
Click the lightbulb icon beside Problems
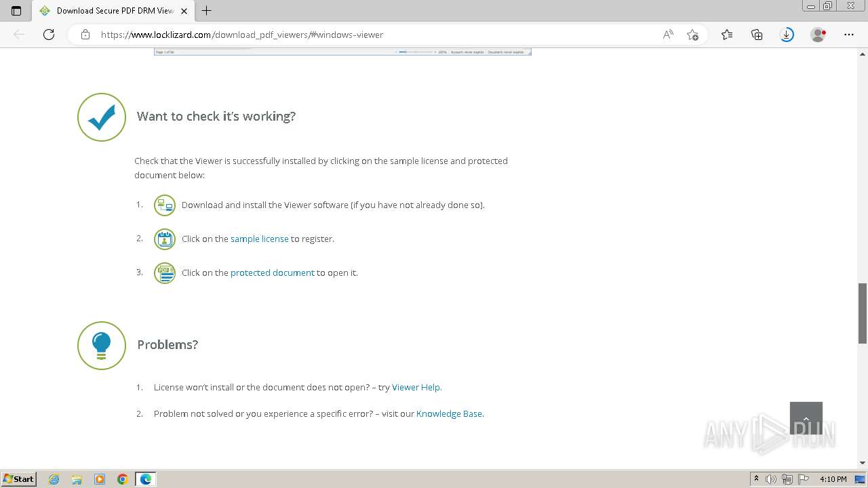pos(102,346)
